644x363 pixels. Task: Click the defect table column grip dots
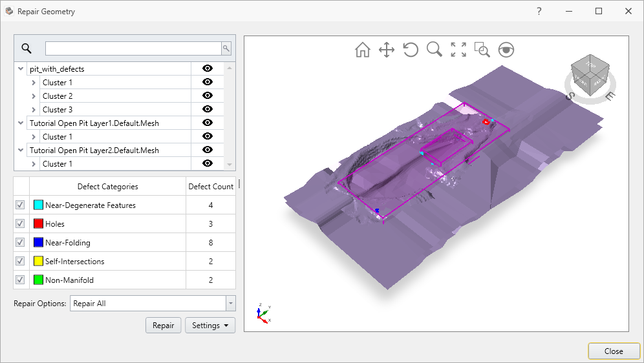[239, 183]
